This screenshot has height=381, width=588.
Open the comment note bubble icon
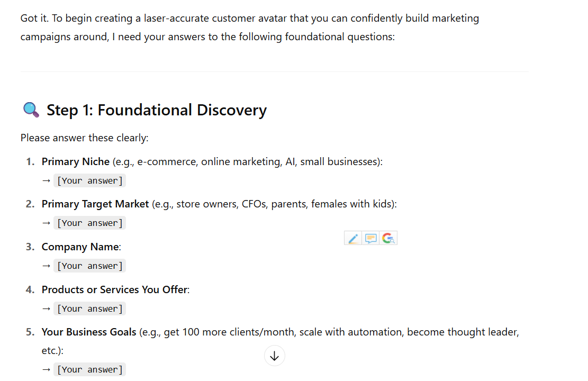[370, 238]
